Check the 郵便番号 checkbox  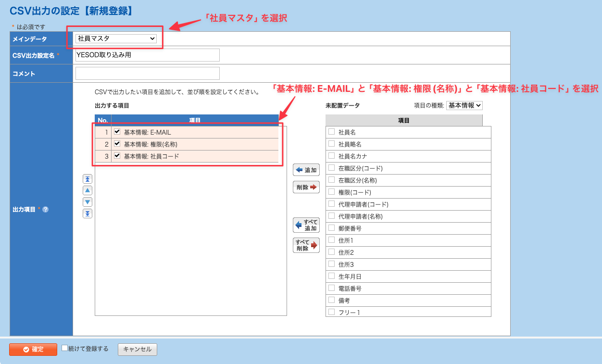[x=331, y=227]
